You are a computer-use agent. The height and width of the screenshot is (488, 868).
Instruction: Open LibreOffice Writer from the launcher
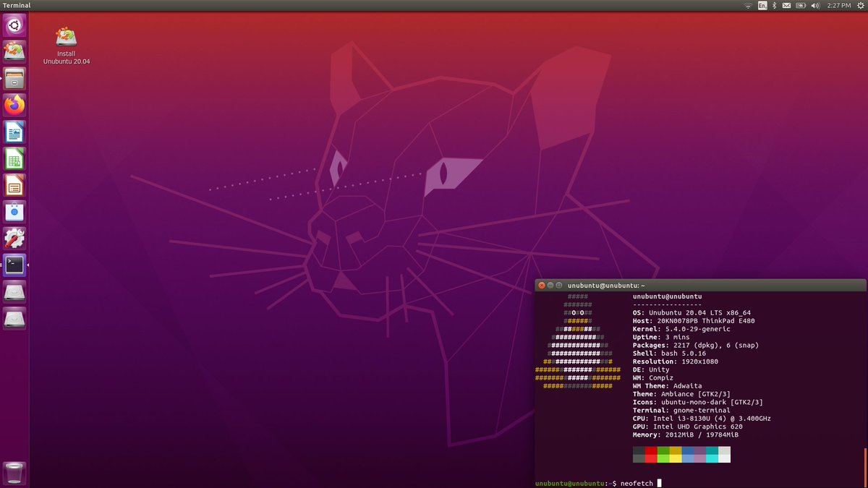click(14, 132)
